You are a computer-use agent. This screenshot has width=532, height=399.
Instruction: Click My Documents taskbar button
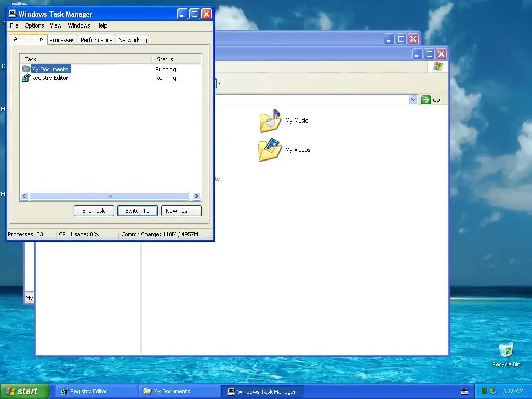179,391
